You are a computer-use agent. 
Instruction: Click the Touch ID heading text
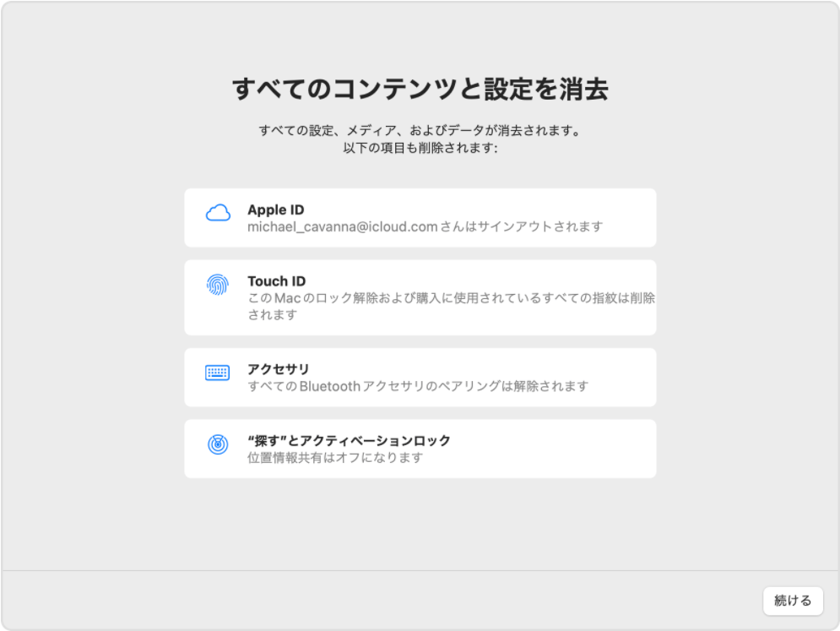275,280
